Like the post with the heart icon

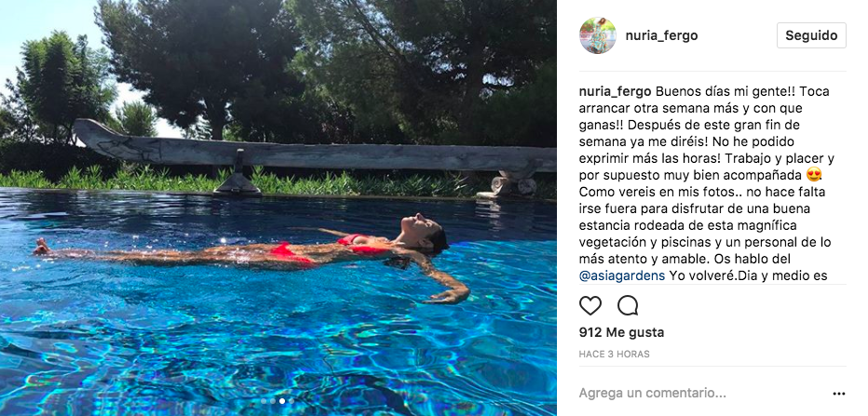click(x=590, y=305)
